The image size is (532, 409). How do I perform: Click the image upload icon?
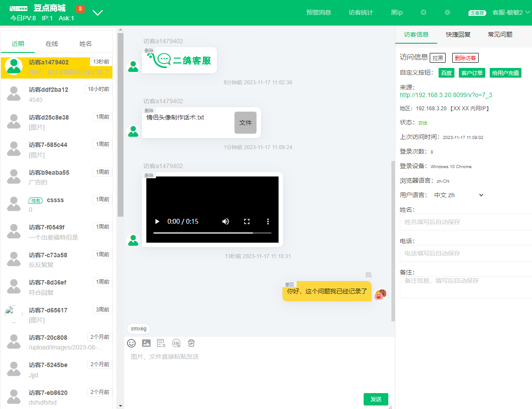tap(146, 343)
